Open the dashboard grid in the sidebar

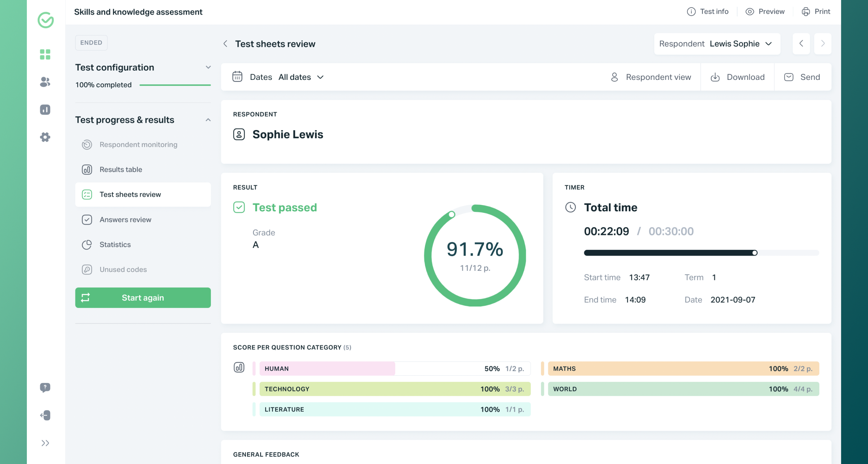click(x=45, y=54)
